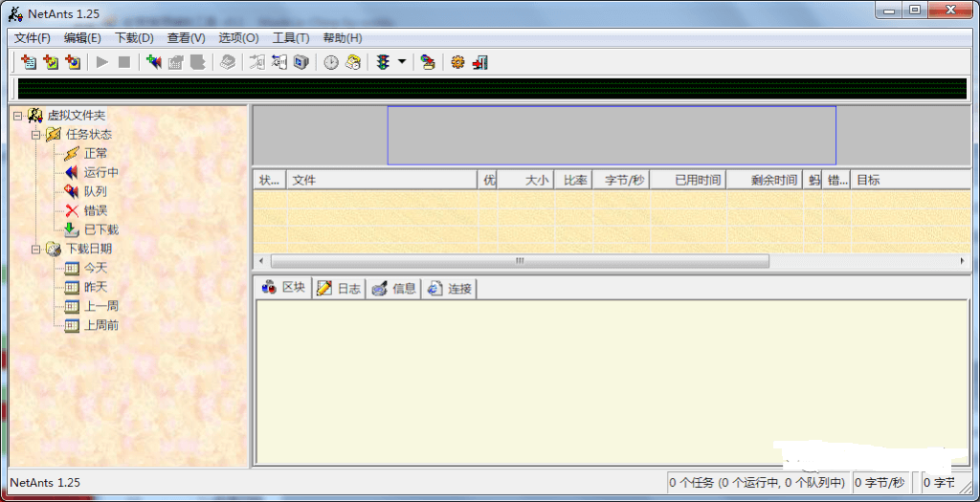The image size is (980, 502).
Task: Sort by the 目标 column header
Action: [911, 181]
